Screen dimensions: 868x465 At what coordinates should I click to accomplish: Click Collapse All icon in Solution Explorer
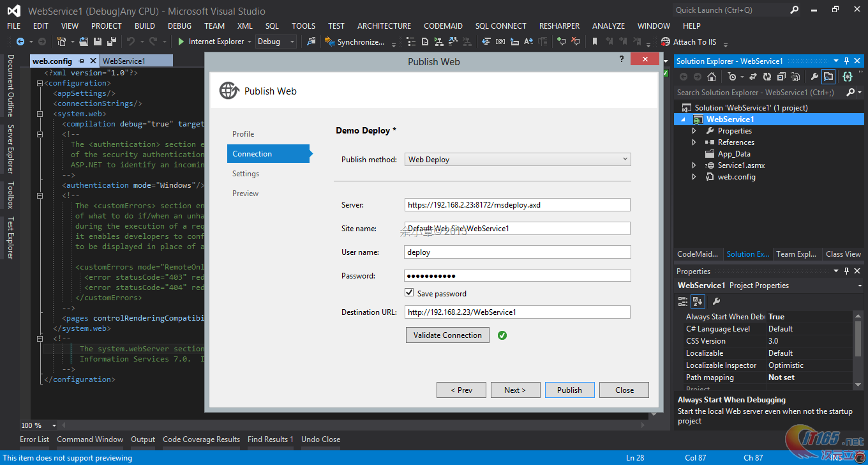[781, 77]
